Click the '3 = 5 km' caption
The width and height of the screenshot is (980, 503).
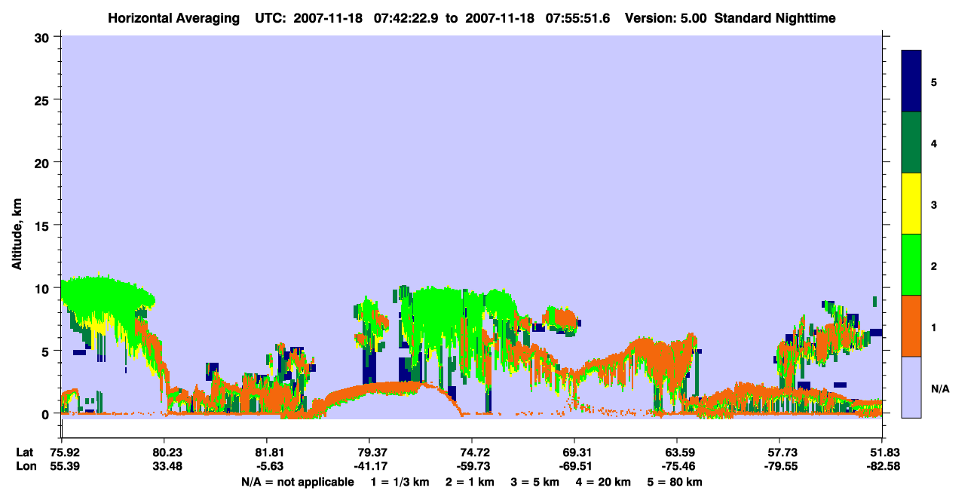pos(535,482)
